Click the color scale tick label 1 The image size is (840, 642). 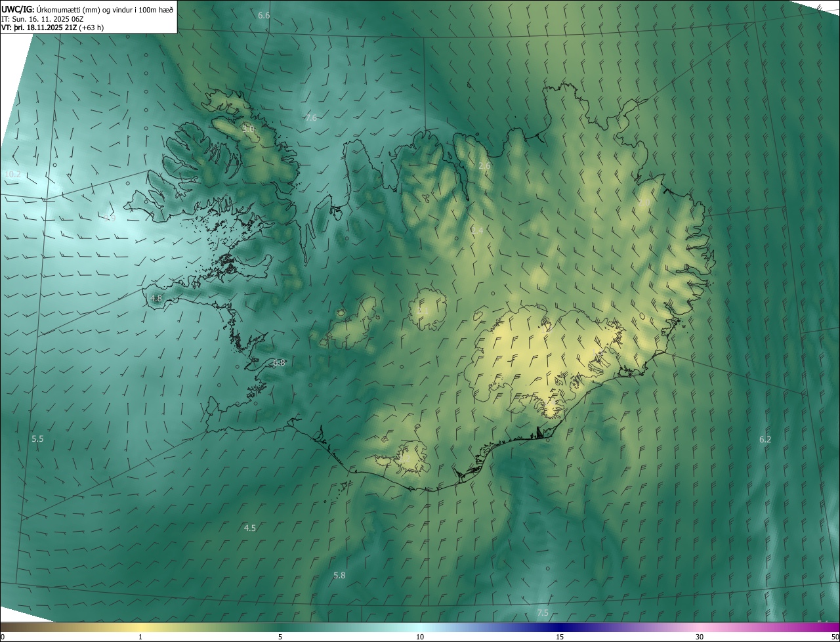pos(140,637)
